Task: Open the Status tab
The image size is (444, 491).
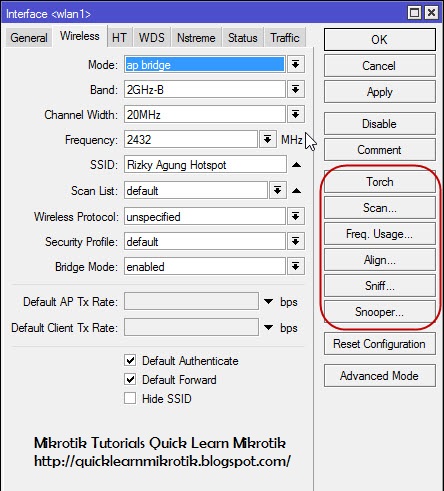Action: (x=243, y=38)
